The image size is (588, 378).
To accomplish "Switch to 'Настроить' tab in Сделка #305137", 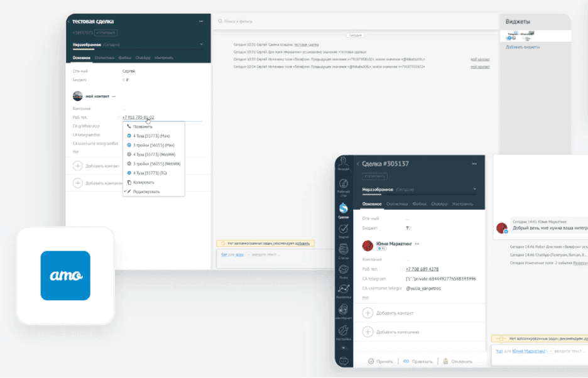I will click(462, 204).
